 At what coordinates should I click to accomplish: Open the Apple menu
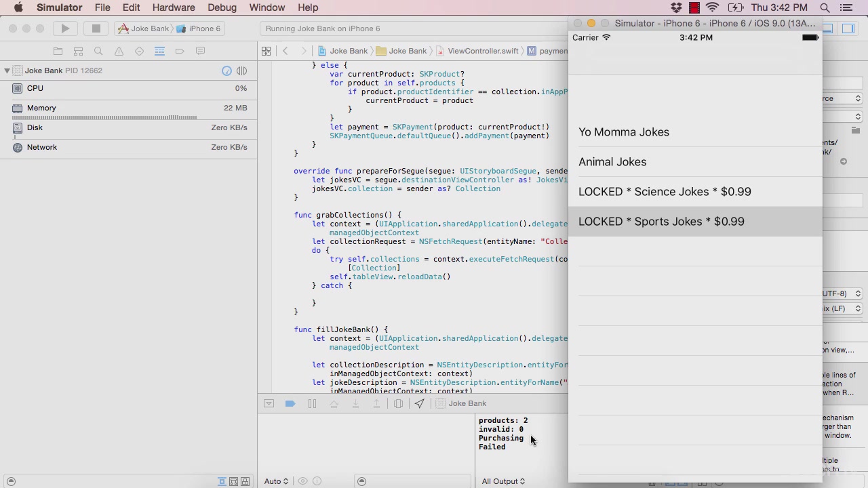[18, 7]
